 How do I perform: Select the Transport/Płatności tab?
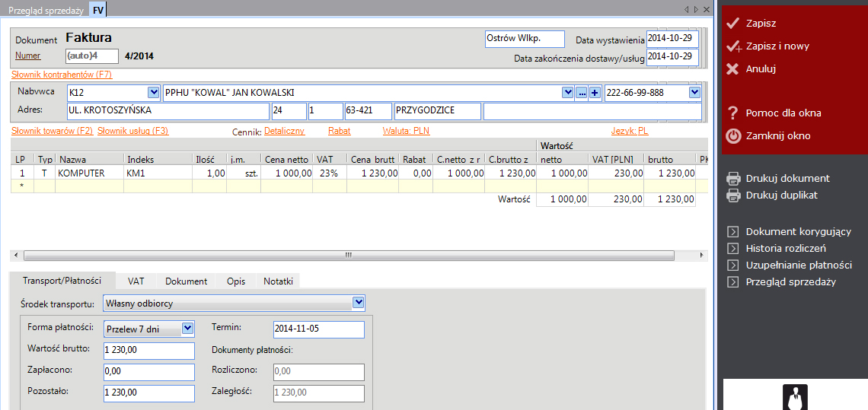62,280
